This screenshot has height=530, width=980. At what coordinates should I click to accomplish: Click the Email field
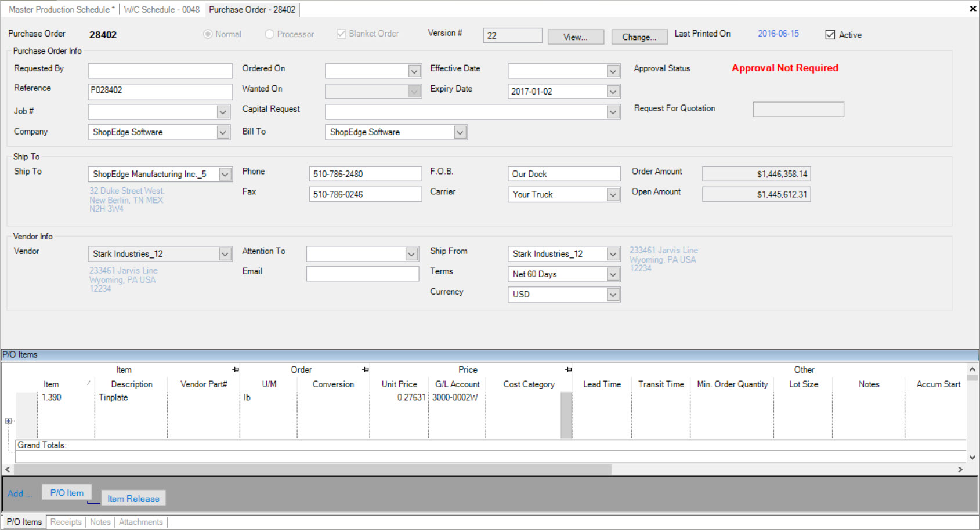tap(363, 274)
